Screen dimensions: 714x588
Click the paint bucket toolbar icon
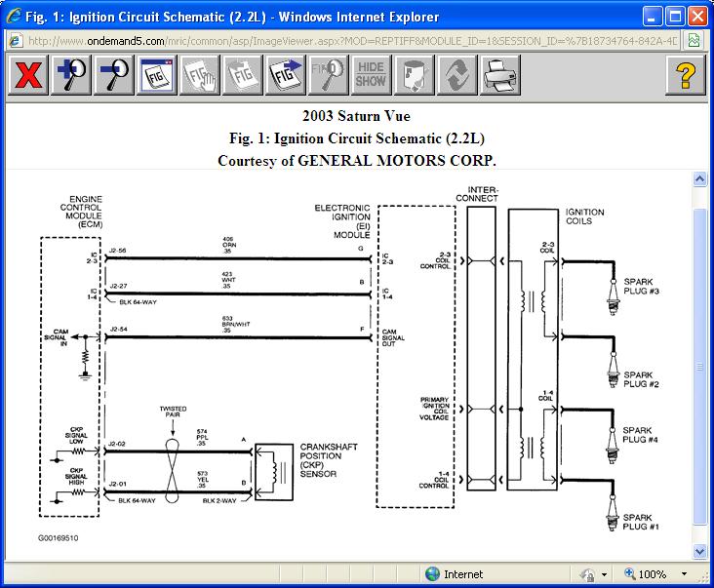(x=414, y=75)
